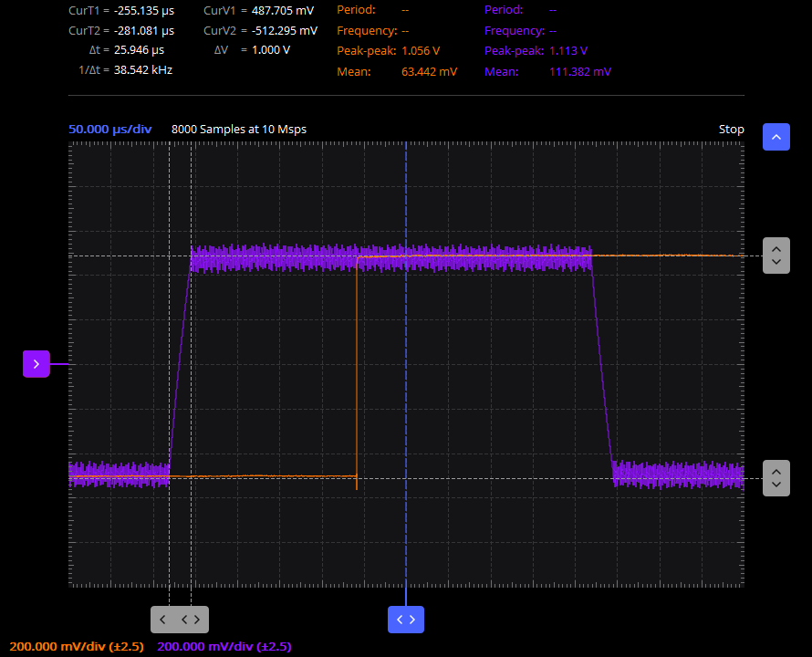Click the CurV1 value 487.705 mV
The image size is (812, 657).
click(283, 11)
